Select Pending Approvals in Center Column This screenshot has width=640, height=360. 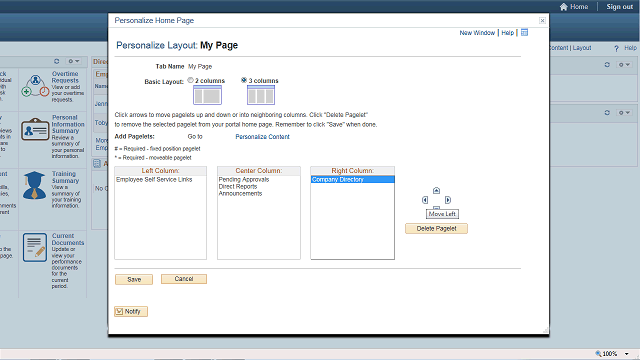point(244,180)
